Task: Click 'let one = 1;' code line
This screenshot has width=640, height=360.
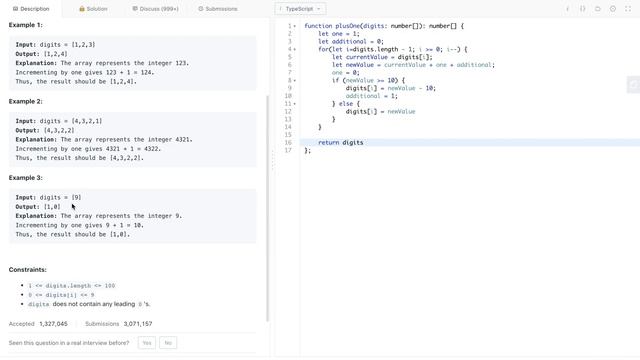Action: pos(339,34)
